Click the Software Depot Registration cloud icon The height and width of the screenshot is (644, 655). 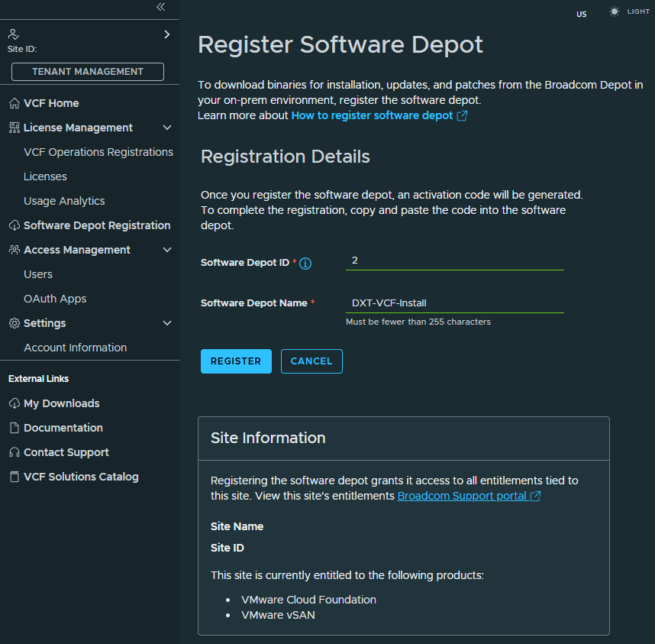click(x=15, y=225)
